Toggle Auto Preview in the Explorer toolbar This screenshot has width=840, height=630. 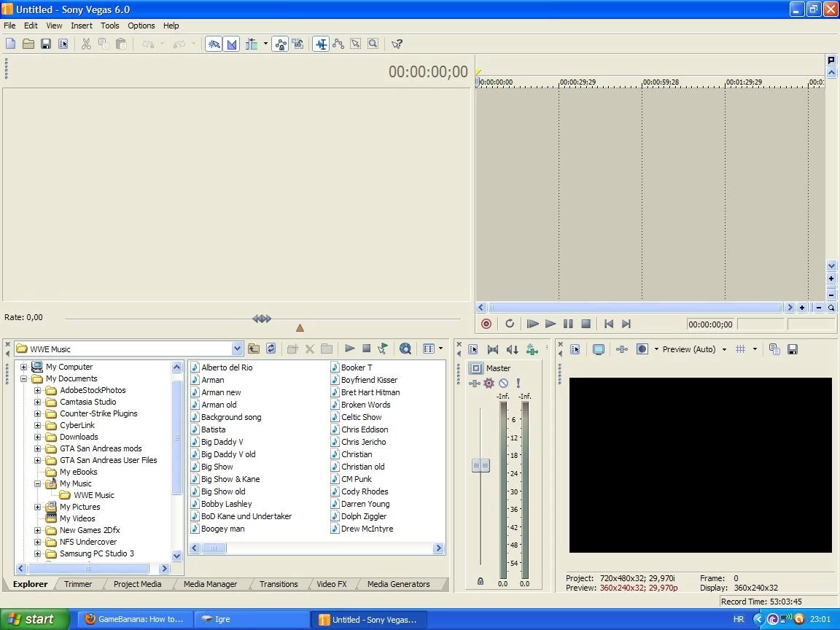pos(383,349)
